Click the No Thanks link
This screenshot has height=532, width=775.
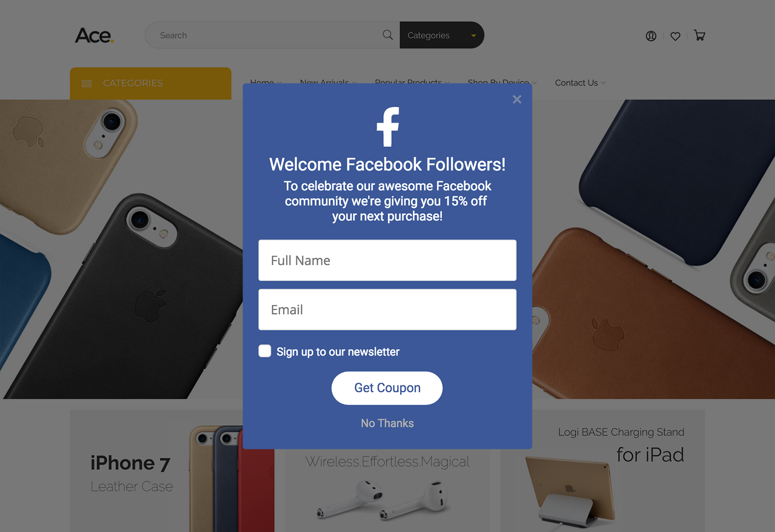tap(387, 423)
